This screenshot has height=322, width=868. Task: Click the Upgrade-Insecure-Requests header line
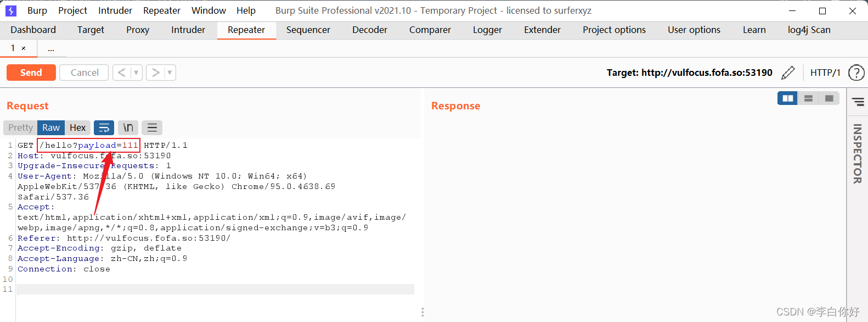tap(94, 166)
